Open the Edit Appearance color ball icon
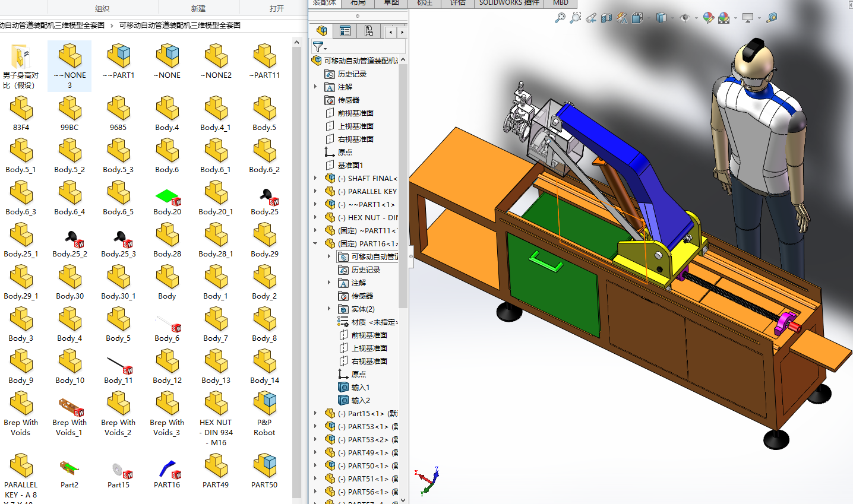Viewport: 853px width, 504px height. pyautogui.click(x=708, y=18)
